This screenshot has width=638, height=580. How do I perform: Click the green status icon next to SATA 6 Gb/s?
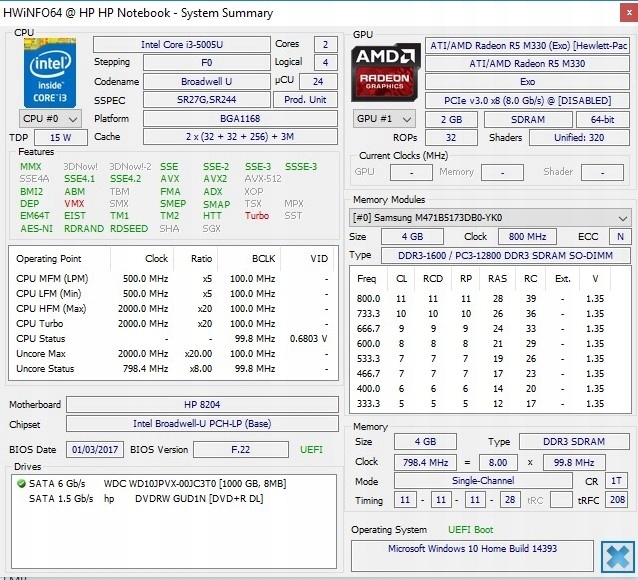[21, 484]
